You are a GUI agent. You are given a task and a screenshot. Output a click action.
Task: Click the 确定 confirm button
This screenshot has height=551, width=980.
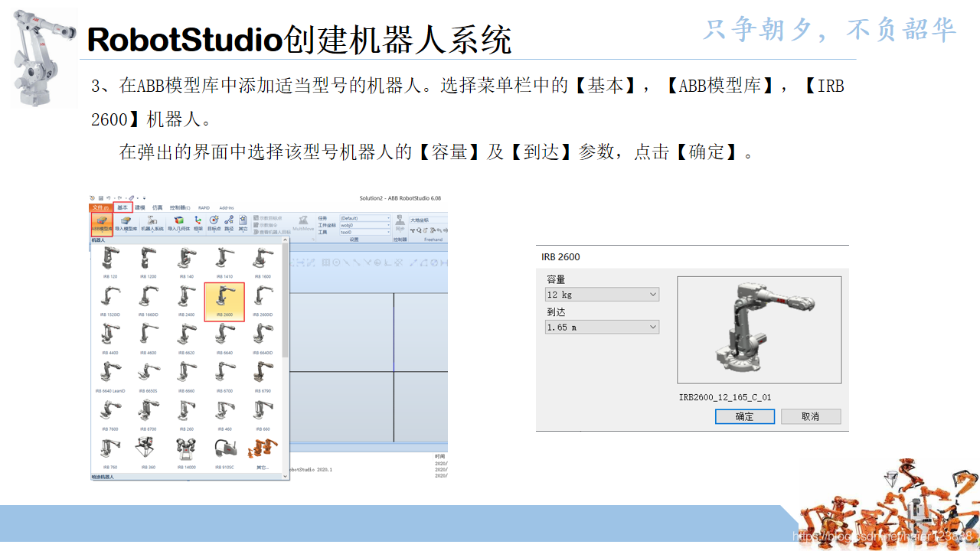[x=745, y=416]
